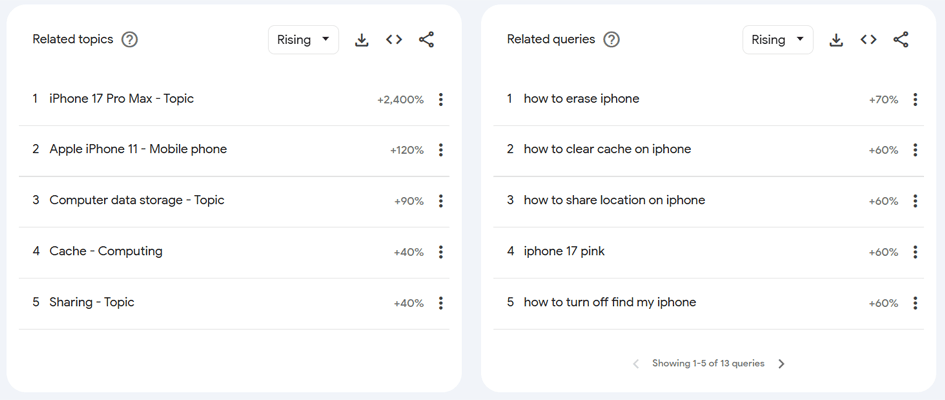Get embed code for Related queries
The image size is (945, 400).
coord(868,40)
